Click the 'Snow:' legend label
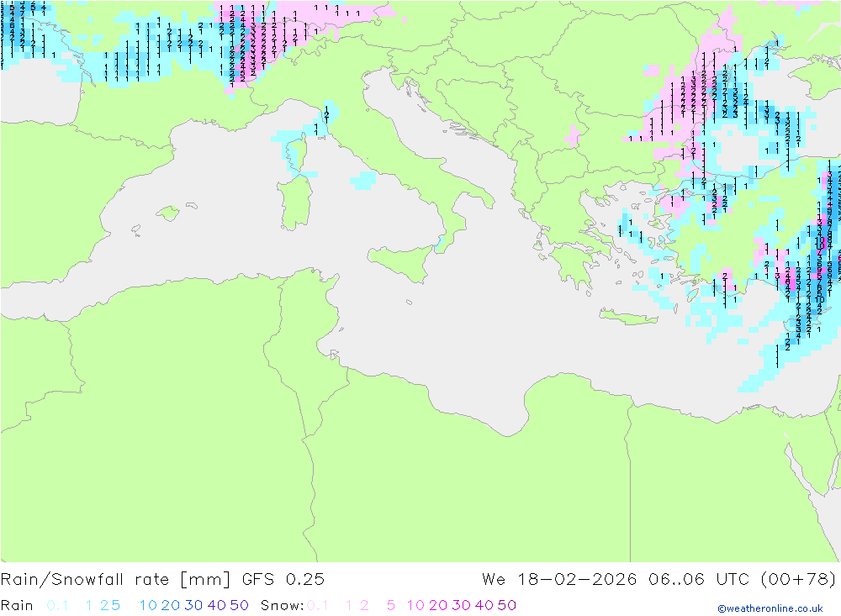This screenshot has height=616, width=841. tap(282, 605)
